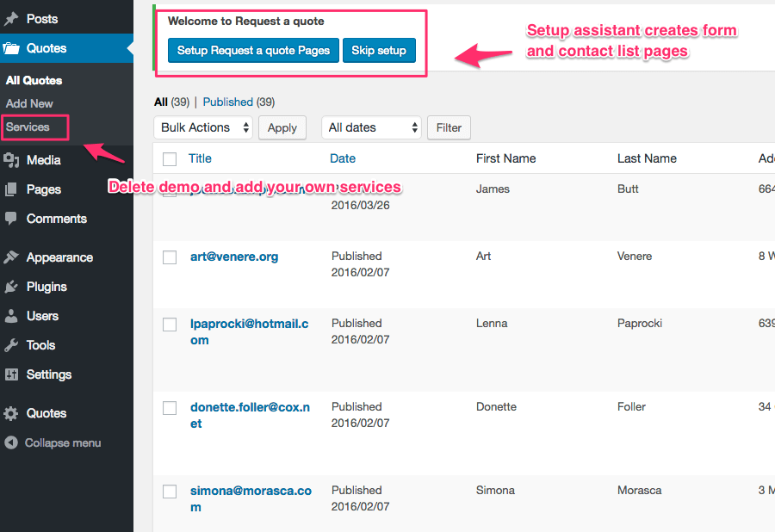Viewport: 775px width, 532px height.
Task: Click the first name cell 'Simona'
Action: coord(495,490)
